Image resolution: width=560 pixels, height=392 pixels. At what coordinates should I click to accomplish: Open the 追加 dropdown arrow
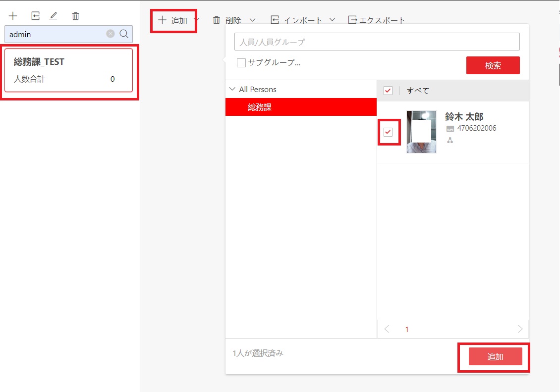[x=197, y=20]
